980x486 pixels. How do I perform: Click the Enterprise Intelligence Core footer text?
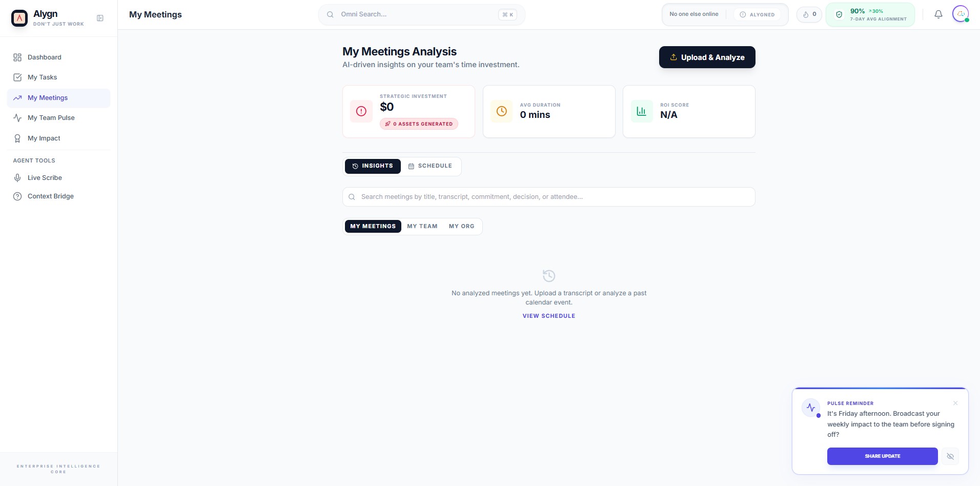(x=58, y=469)
